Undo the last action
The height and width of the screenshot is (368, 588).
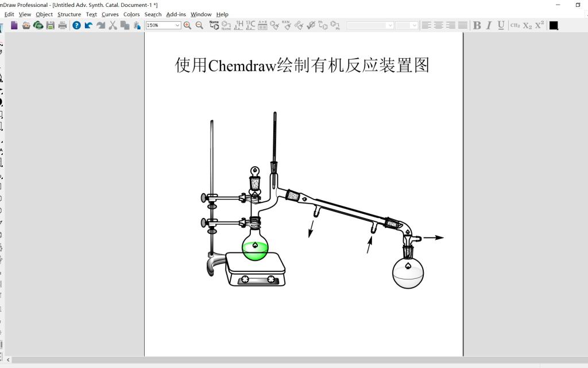(88, 25)
